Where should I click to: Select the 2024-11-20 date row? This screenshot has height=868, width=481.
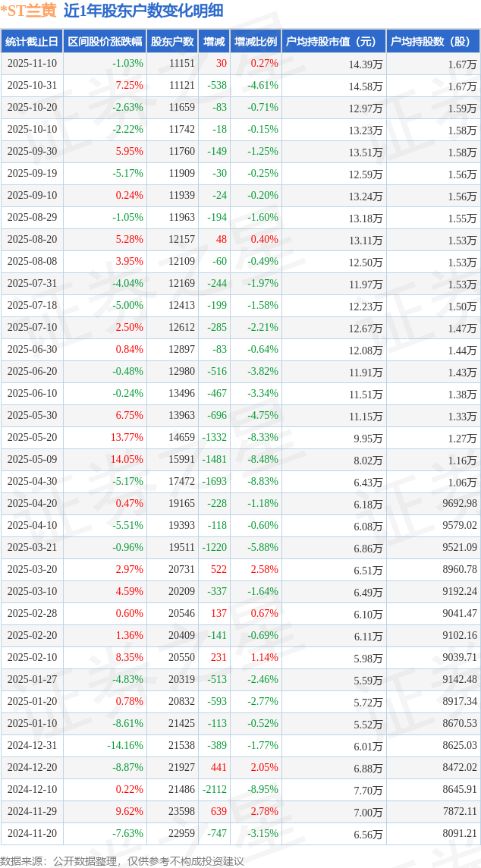click(x=32, y=833)
